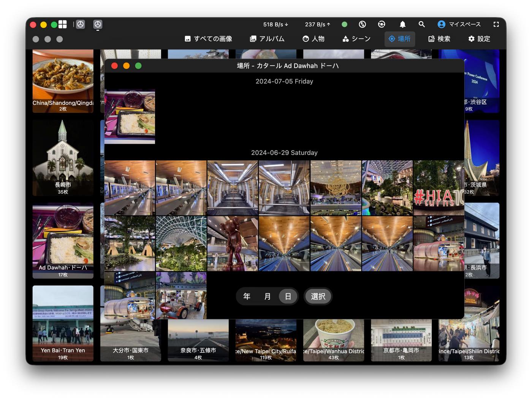Open 設定 settings
This screenshot has height=399, width=532.
click(479, 39)
